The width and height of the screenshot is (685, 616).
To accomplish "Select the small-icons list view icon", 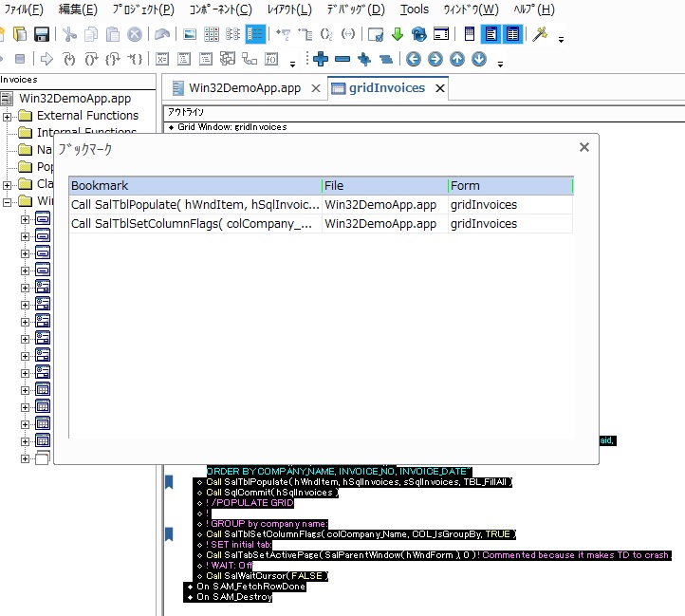I will tap(232, 34).
